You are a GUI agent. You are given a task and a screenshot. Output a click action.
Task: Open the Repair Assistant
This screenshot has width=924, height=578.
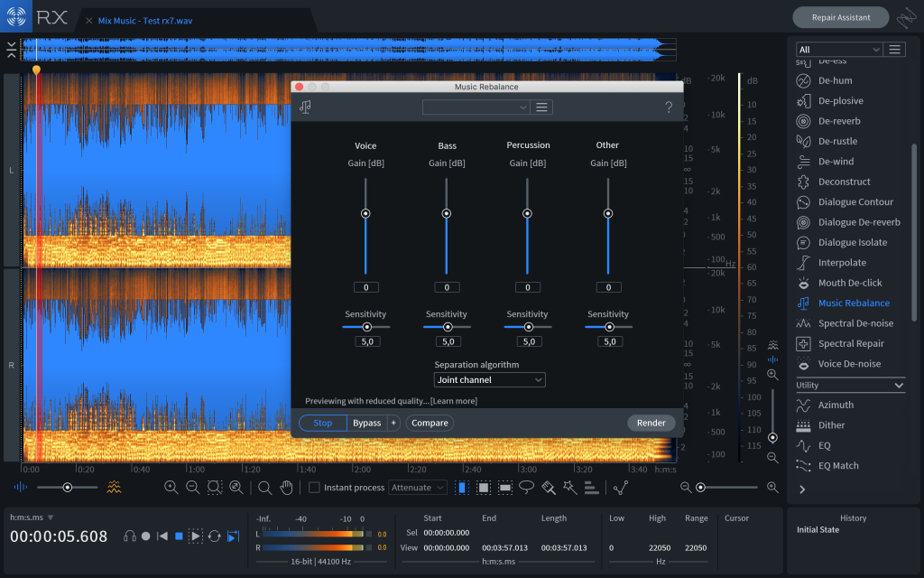pyautogui.click(x=840, y=17)
